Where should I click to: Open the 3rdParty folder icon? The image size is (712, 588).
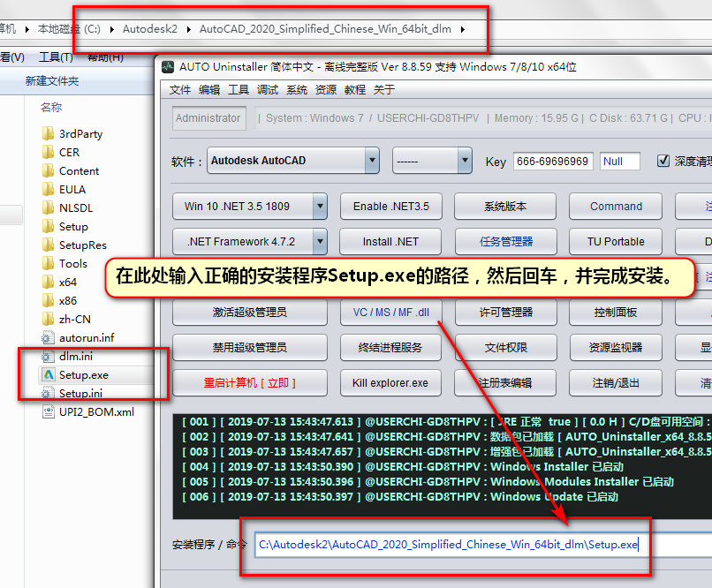49,134
